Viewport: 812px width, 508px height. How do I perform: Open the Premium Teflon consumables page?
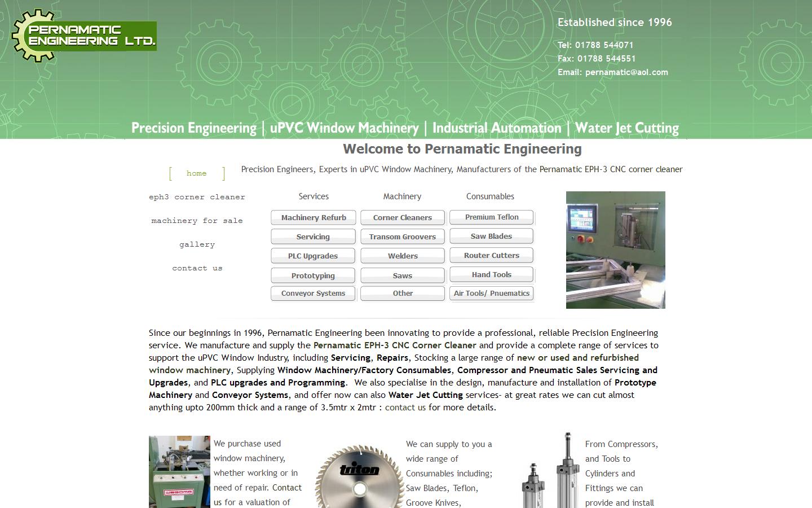(x=491, y=217)
